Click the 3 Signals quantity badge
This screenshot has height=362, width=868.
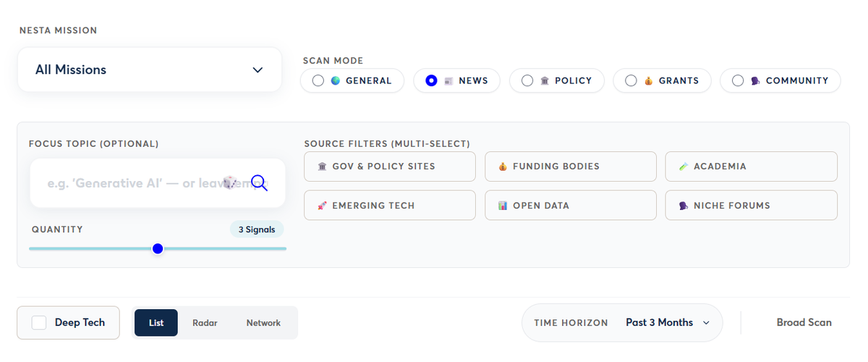pyautogui.click(x=257, y=230)
